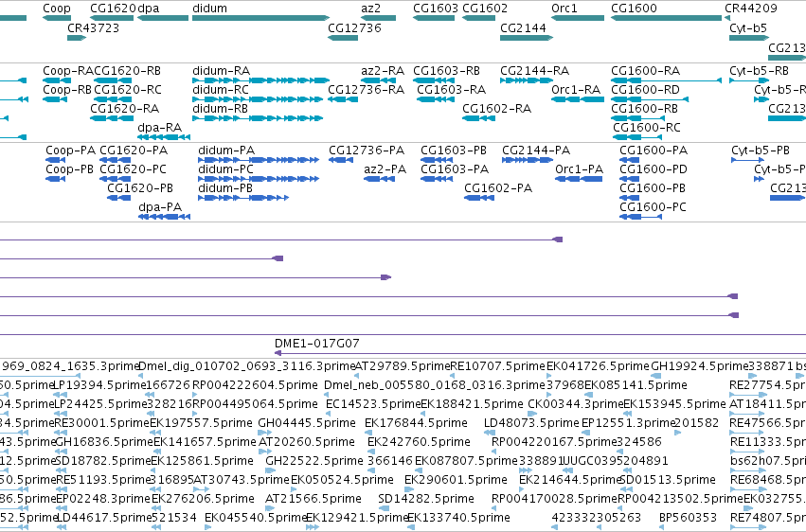
Task: Click the dpa-PA protein label
Action: [x=160, y=207]
